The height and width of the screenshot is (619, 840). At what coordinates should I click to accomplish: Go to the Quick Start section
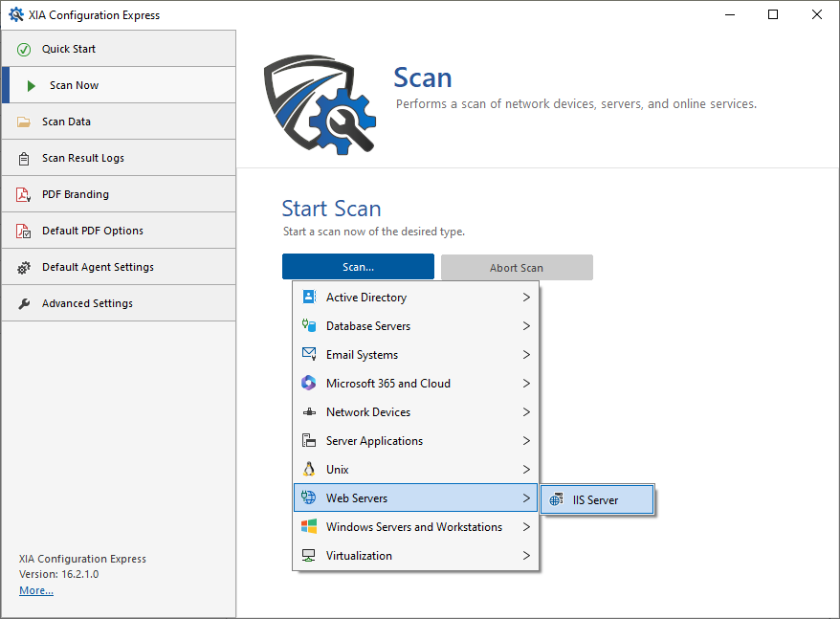pyautogui.click(x=119, y=49)
